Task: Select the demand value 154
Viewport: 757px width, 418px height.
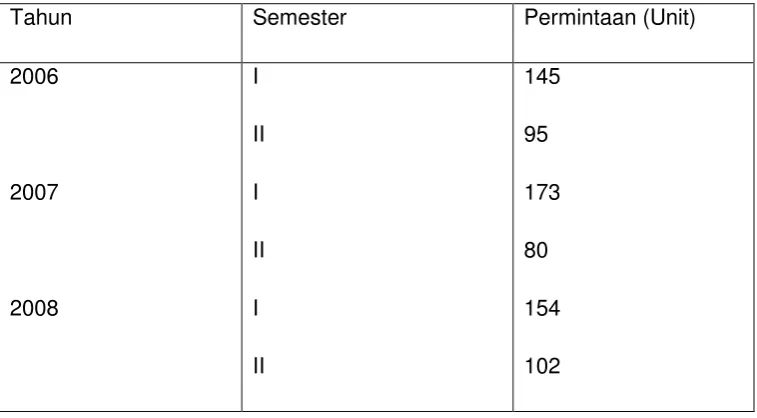Action: click(x=542, y=308)
